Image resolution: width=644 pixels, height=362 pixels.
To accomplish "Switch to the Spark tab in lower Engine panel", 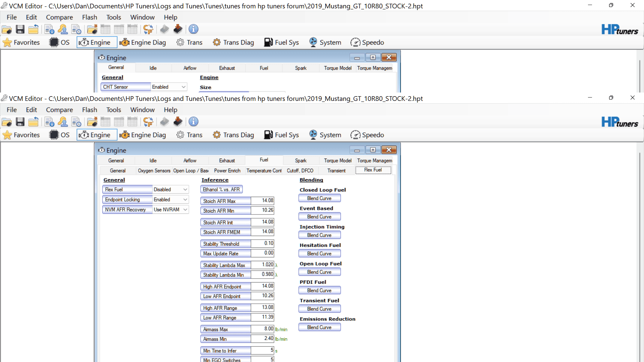I will (301, 161).
